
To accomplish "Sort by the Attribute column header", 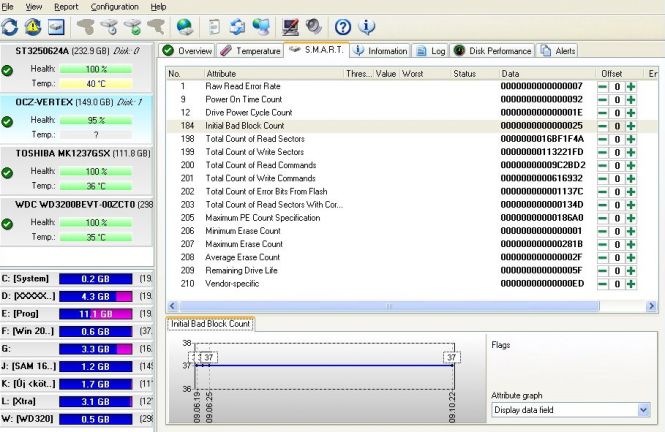I will pyautogui.click(x=274, y=73).
